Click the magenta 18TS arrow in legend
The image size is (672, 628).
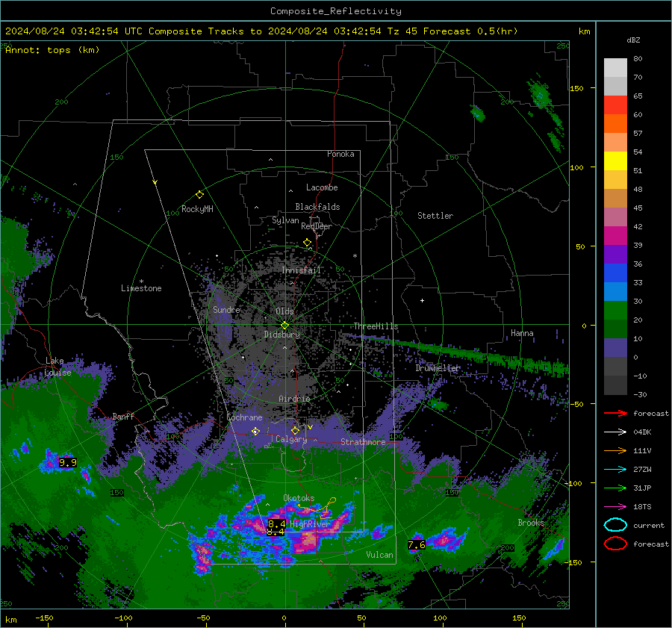pos(615,507)
